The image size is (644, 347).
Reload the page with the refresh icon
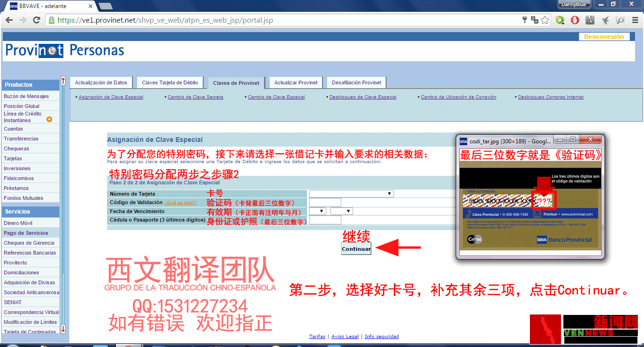pos(36,20)
